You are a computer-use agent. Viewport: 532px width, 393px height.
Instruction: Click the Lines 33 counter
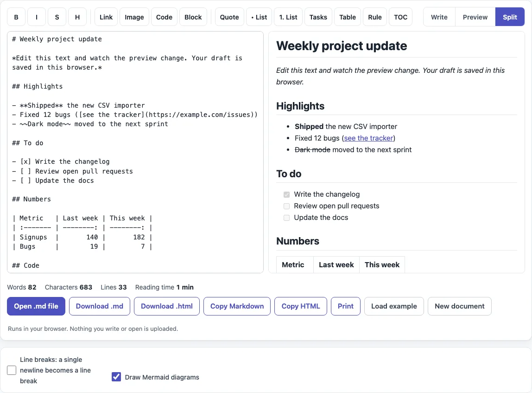point(114,287)
